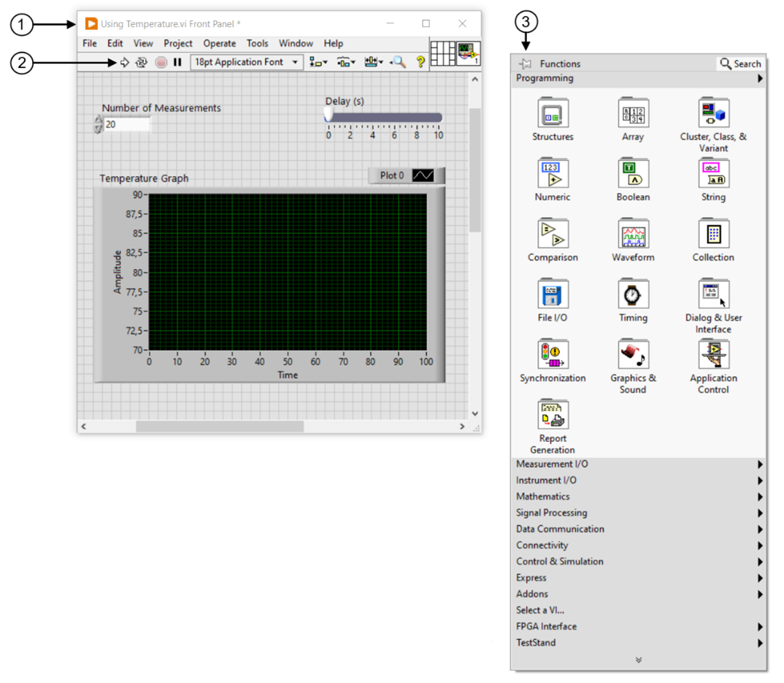Click the Run arrow button

[x=124, y=63]
